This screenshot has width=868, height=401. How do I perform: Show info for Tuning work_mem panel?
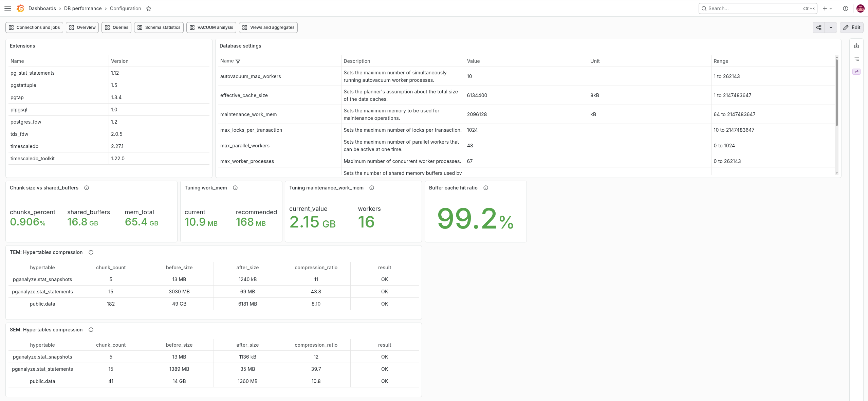tap(235, 188)
